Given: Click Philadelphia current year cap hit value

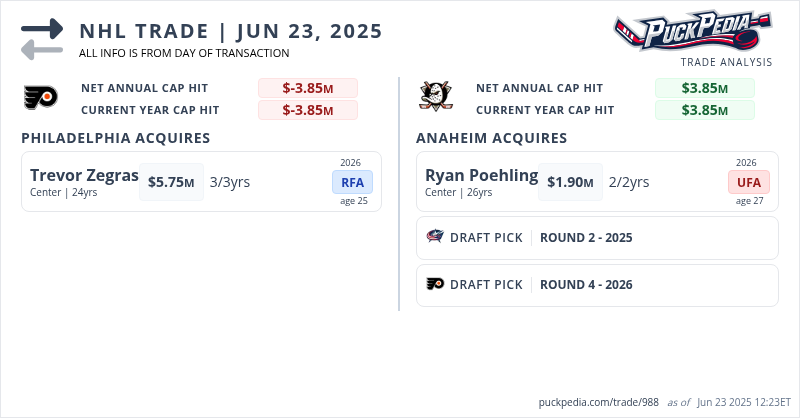Looking at the screenshot, I should 307,110.
